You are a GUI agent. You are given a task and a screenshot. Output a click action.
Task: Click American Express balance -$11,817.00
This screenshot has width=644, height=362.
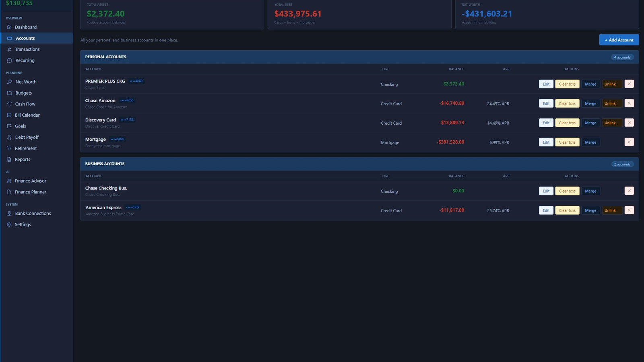pos(452,210)
